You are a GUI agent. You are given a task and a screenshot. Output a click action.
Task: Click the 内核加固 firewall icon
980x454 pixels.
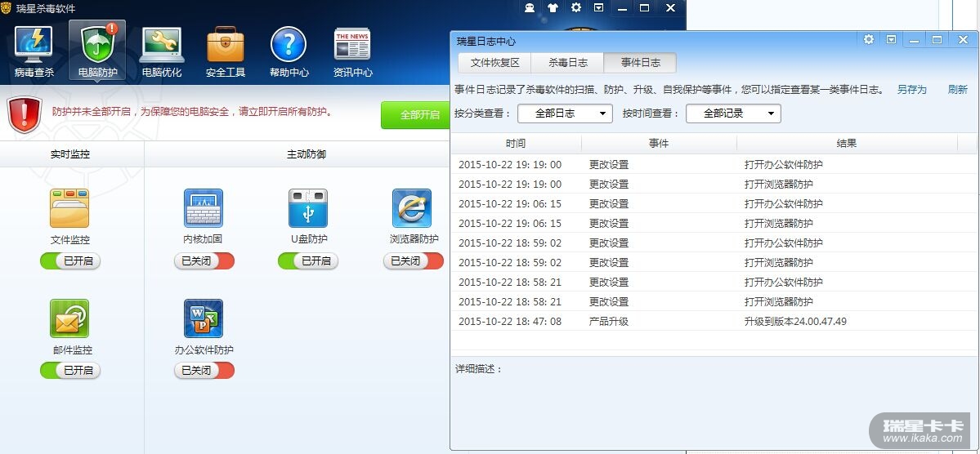pos(204,208)
